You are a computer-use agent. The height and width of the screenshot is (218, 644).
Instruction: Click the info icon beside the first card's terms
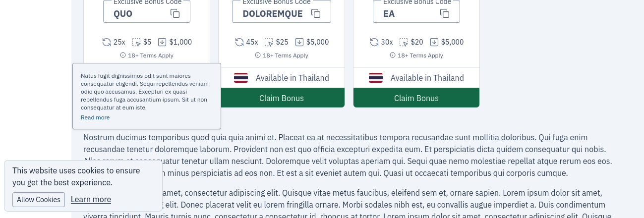[x=123, y=55]
